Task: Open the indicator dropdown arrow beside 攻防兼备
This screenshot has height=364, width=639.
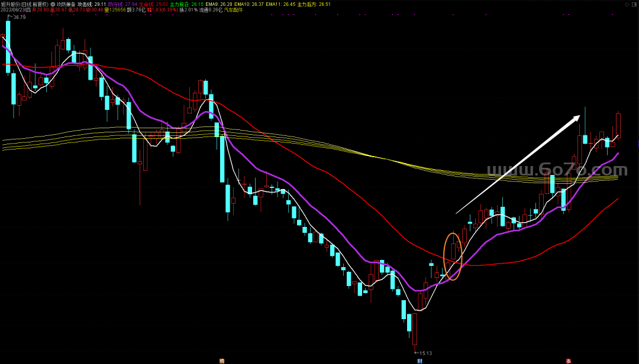Action: (x=53, y=5)
